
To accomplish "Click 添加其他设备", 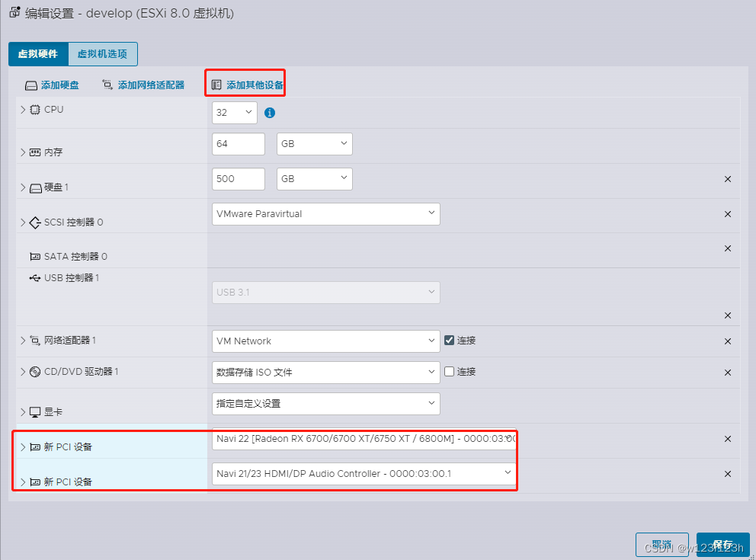I will click(248, 85).
